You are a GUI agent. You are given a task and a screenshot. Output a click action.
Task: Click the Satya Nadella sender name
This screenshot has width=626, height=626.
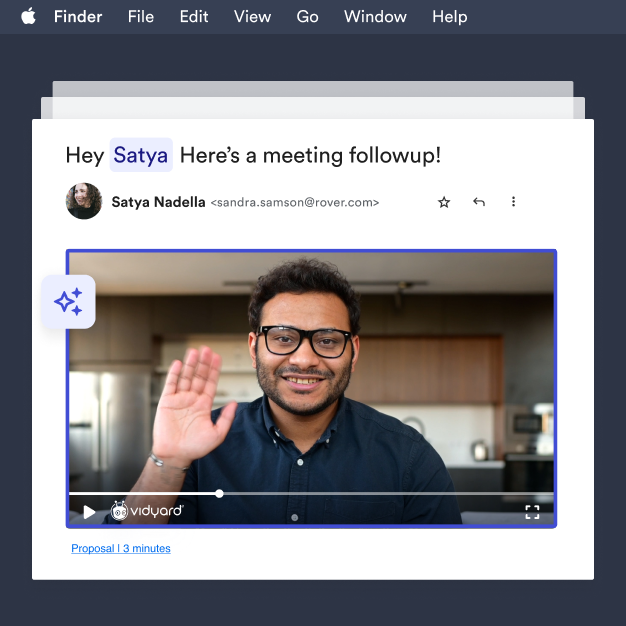click(x=158, y=202)
